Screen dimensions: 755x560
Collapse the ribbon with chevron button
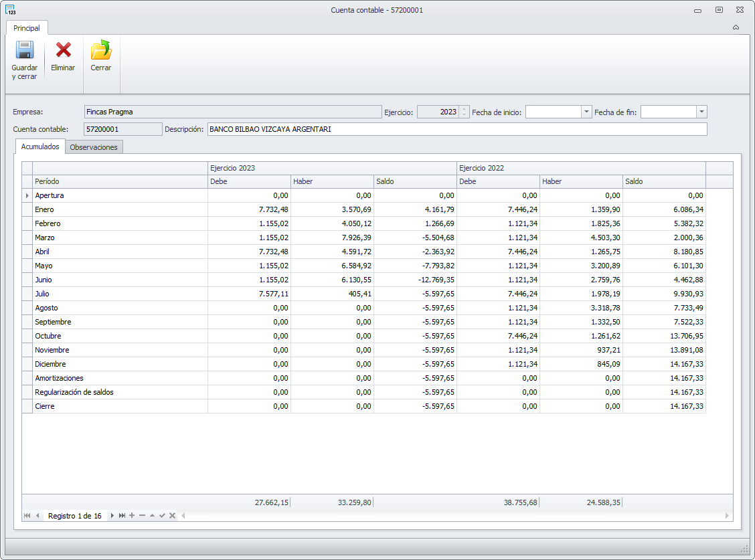[x=736, y=27]
